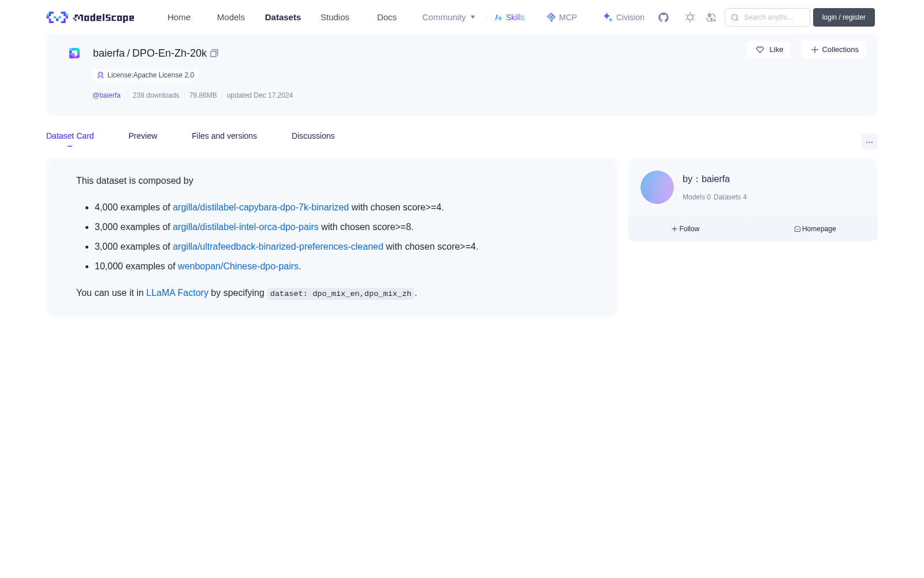Click the 238 downloads text
924x578 pixels.
pyautogui.click(x=156, y=95)
